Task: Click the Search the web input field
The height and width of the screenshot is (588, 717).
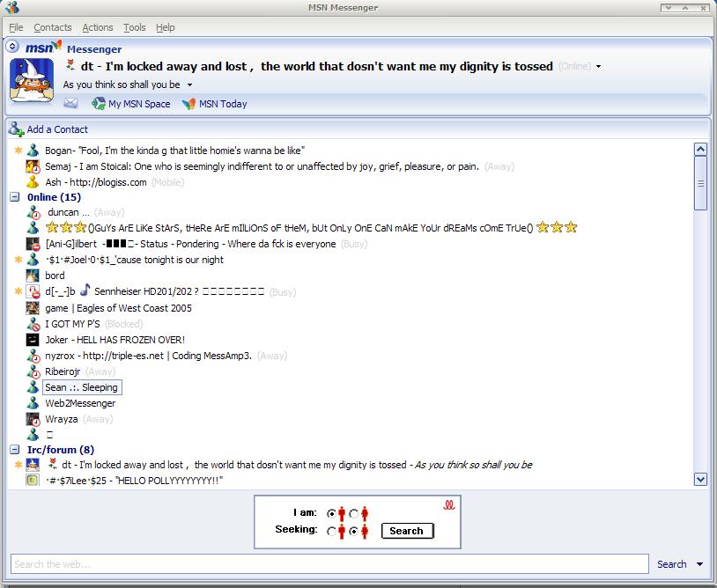Action: tap(329, 563)
